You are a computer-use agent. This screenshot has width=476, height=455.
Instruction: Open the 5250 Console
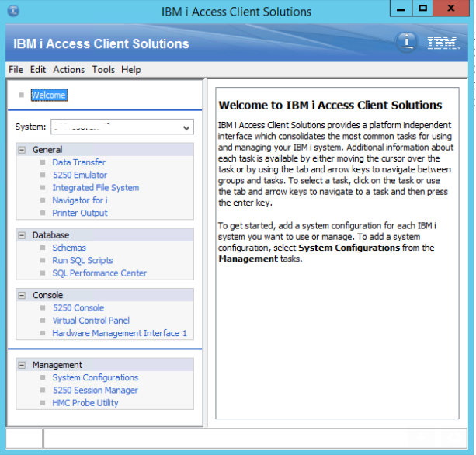coord(78,308)
